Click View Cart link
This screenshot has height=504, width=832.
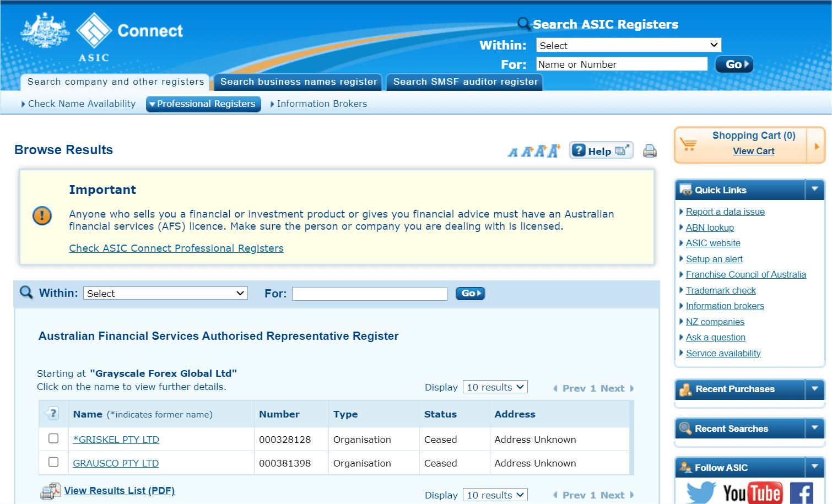pos(753,151)
